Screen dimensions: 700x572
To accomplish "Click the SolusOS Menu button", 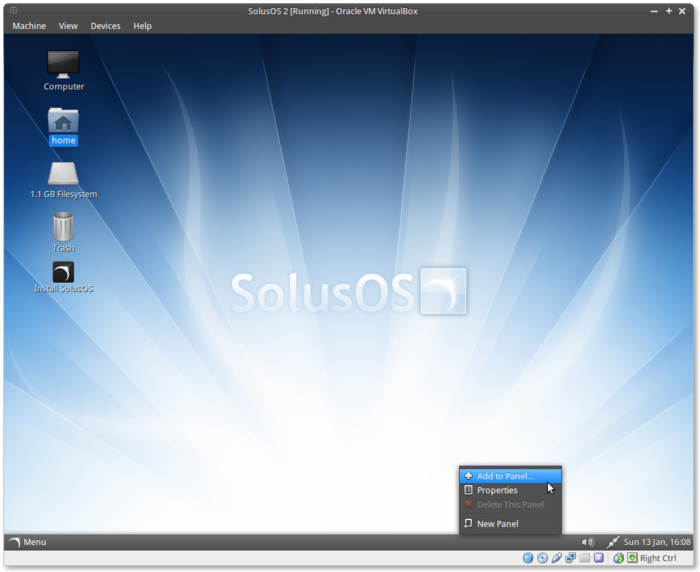I will point(27,542).
